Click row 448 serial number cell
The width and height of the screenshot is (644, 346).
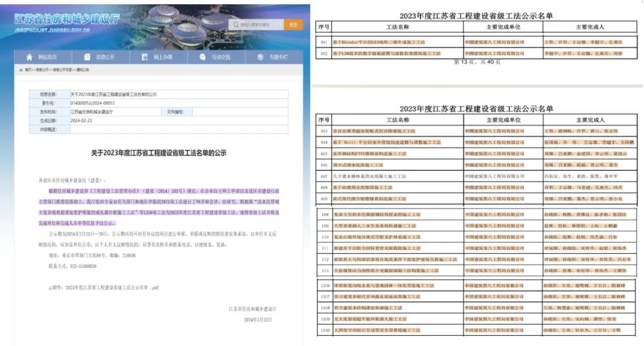coord(324,188)
